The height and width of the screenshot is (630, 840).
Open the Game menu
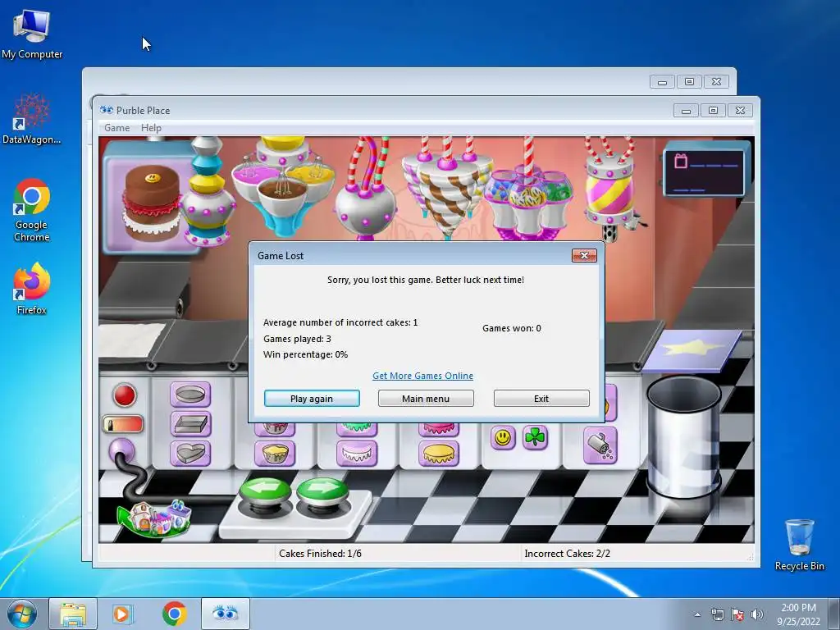[116, 128]
